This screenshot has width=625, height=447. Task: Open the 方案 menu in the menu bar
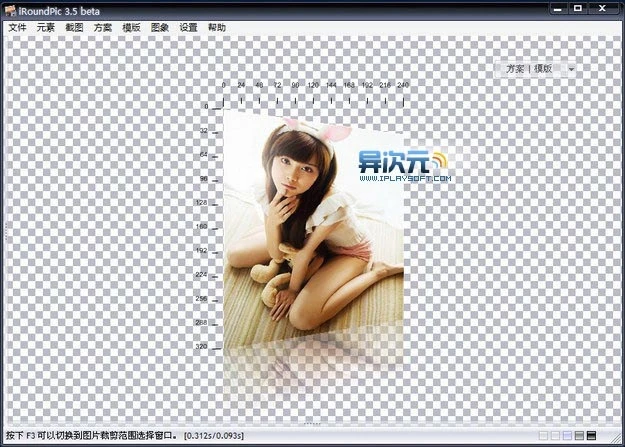coord(103,28)
